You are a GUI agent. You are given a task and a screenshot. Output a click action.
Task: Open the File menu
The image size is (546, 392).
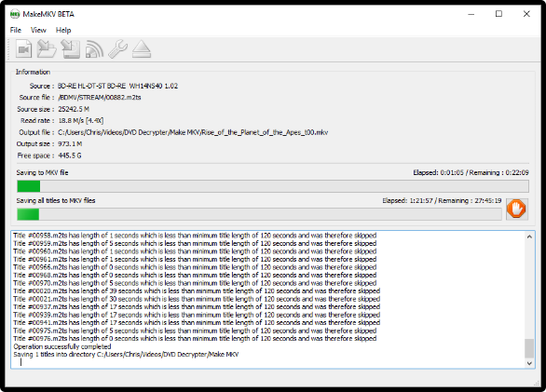(15, 31)
